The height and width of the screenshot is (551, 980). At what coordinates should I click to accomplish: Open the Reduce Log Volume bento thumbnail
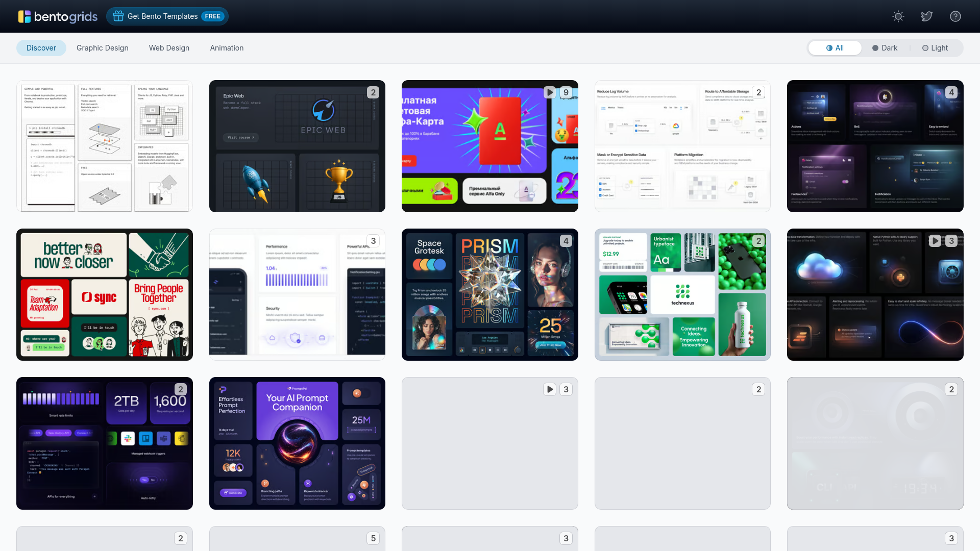point(682,146)
